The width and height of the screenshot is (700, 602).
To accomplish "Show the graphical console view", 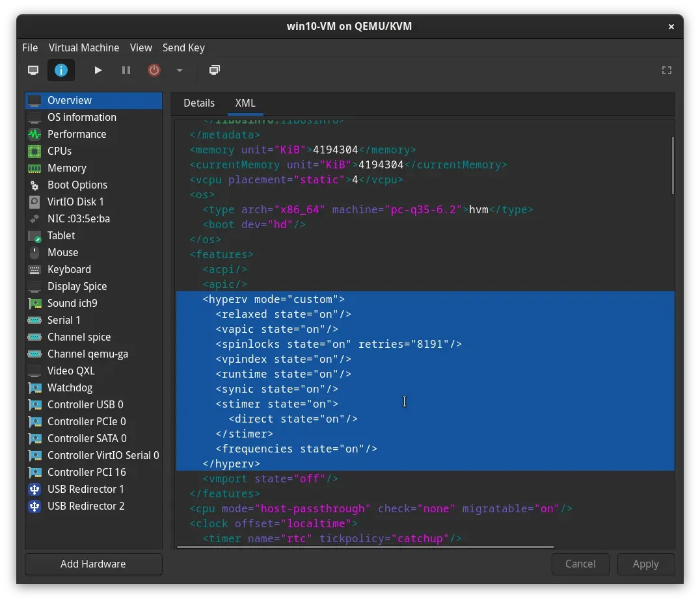I will (x=33, y=70).
